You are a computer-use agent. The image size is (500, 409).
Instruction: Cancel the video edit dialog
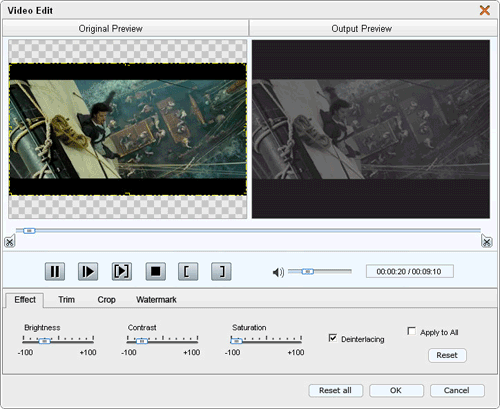(457, 390)
